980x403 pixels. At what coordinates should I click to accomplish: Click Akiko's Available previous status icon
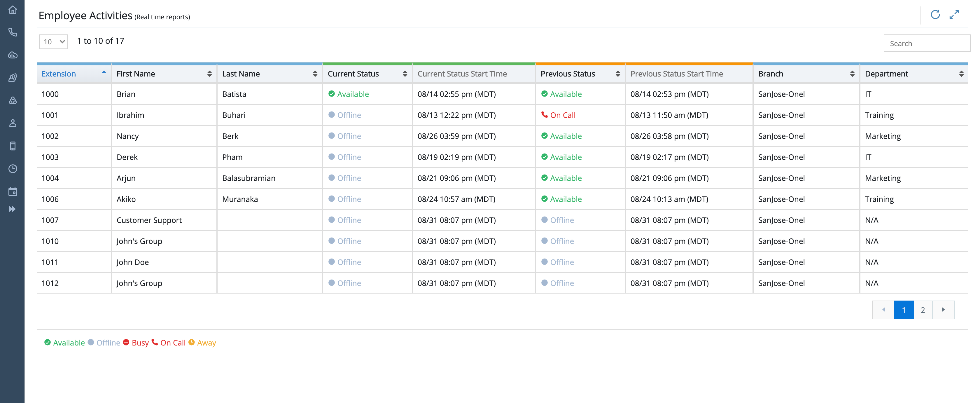click(x=545, y=199)
